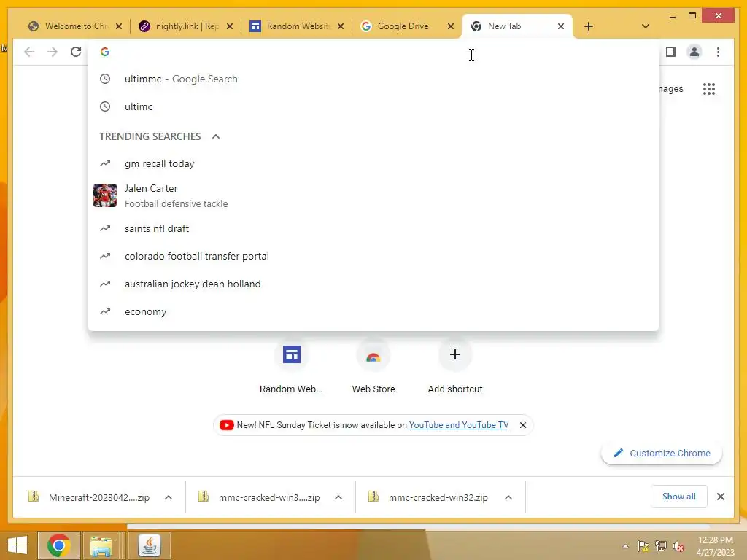
Task: Expand options for Minecraft-2023042....zip download
Action: [x=169, y=497]
